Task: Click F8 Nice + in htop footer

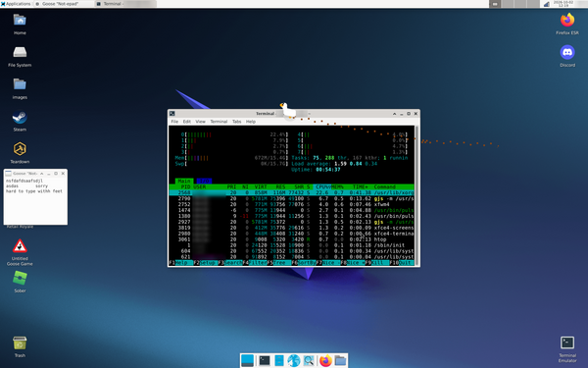Action: click(353, 263)
